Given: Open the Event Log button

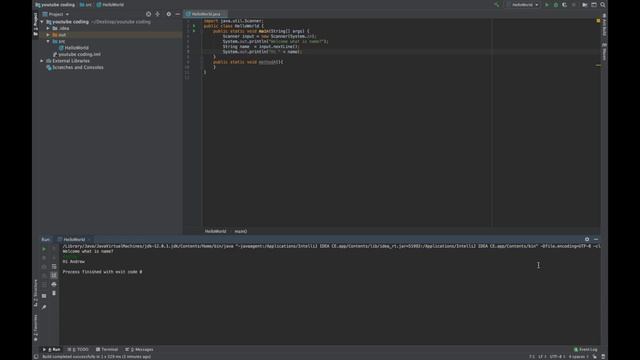Looking at the screenshot, I should pyautogui.click(x=586, y=349).
